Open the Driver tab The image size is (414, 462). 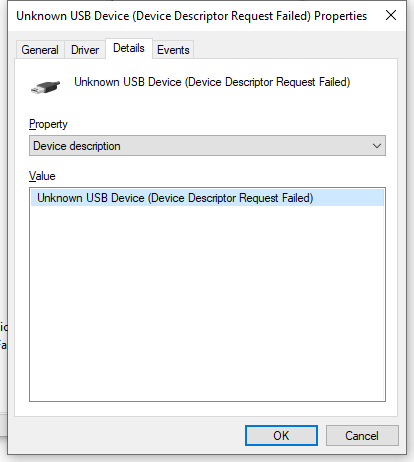click(85, 50)
